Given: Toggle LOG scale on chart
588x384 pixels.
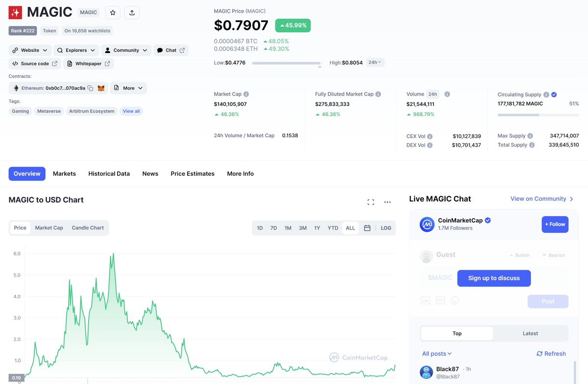Looking at the screenshot, I should [x=386, y=228].
